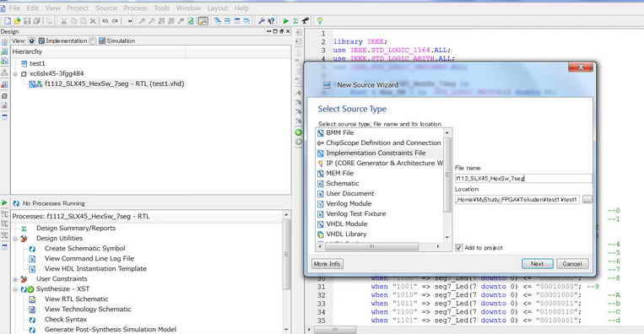The width and height of the screenshot is (644, 334).
Task: Open the Source menu
Action: [x=106, y=8]
